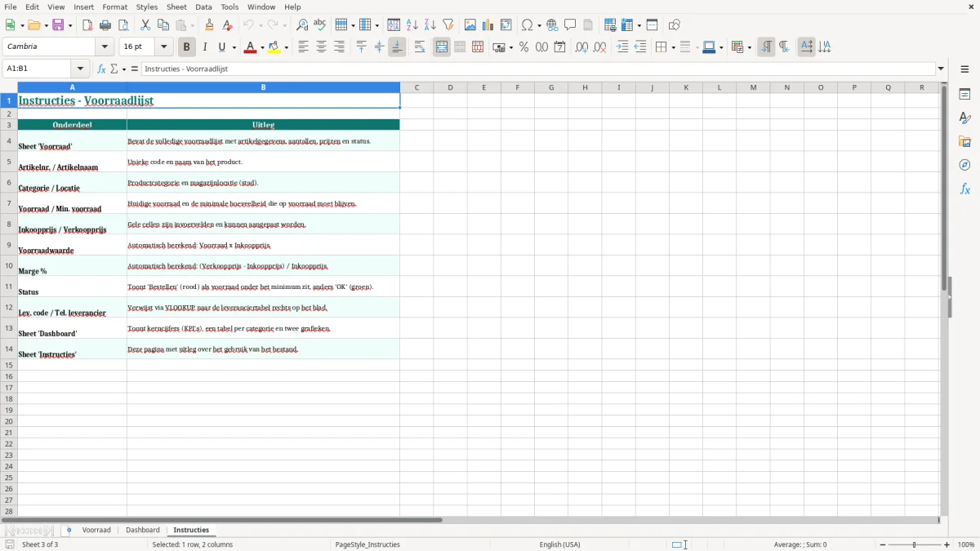
Task: Click the Copy icon
Action: coord(163,25)
